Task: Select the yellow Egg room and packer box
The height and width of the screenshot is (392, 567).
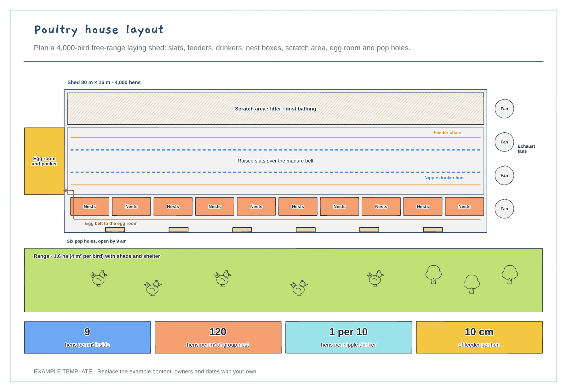Action: coord(44,161)
